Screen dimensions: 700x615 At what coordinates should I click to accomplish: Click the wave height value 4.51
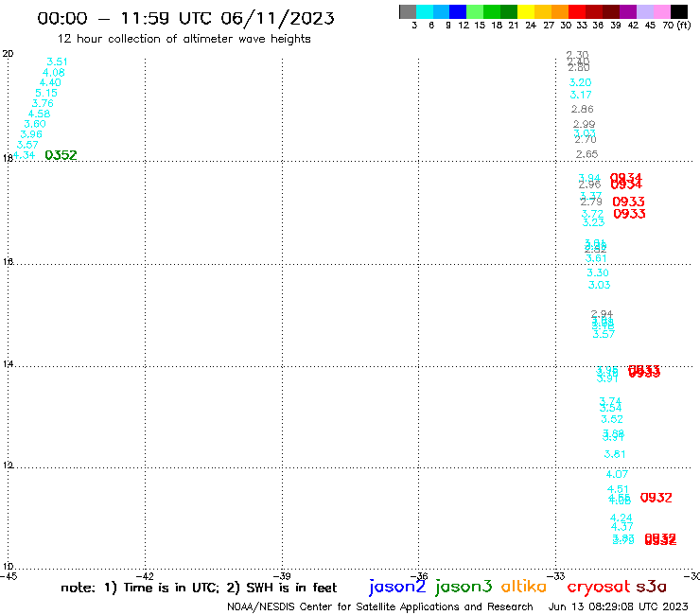618,489
